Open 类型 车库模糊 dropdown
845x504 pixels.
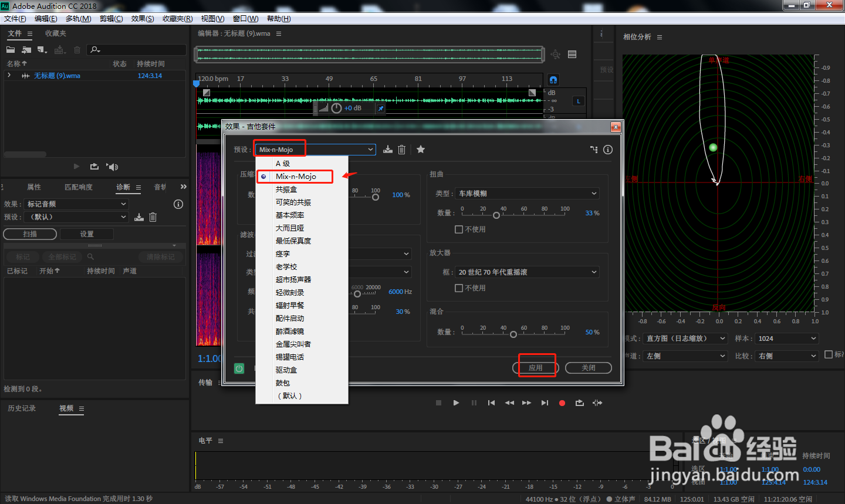pyautogui.click(x=528, y=194)
